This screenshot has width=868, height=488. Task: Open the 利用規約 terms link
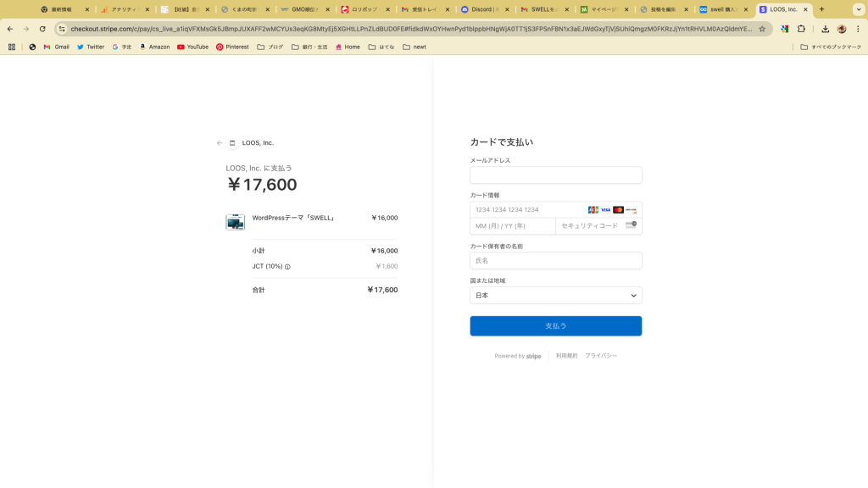click(566, 356)
